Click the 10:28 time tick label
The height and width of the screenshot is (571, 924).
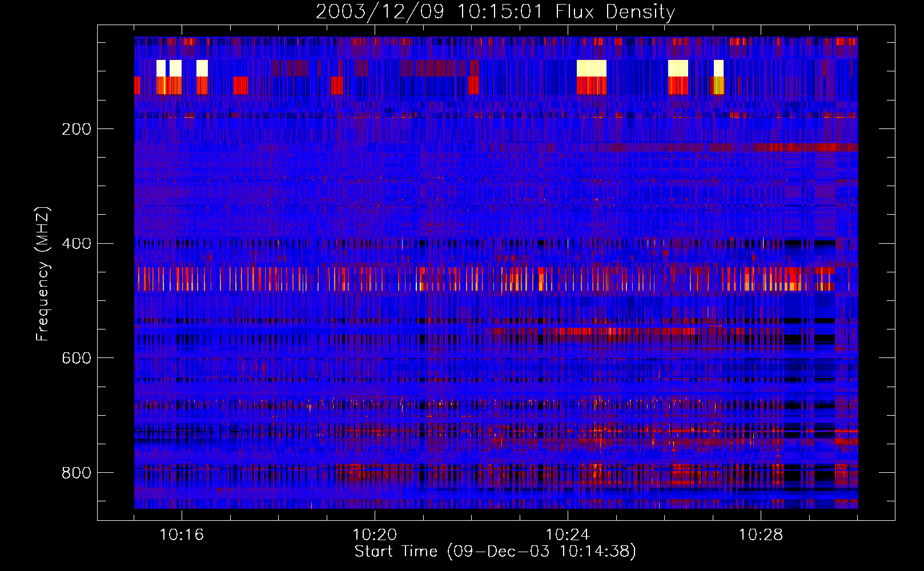(x=761, y=535)
